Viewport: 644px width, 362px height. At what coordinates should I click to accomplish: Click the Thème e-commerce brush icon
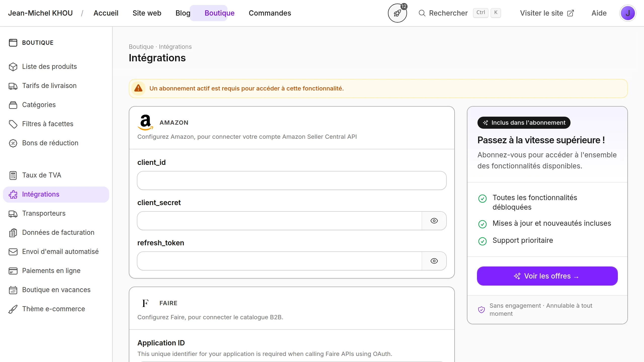click(13, 309)
